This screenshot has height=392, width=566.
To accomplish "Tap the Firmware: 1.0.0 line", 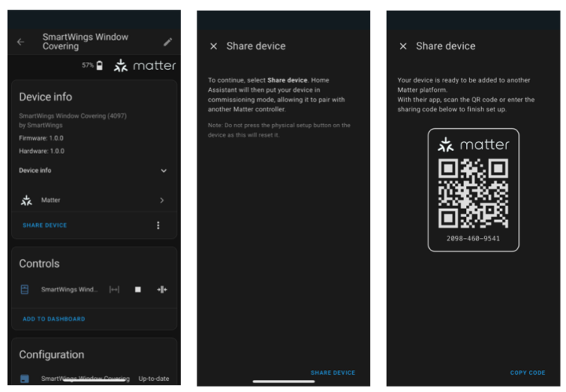I will (41, 138).
